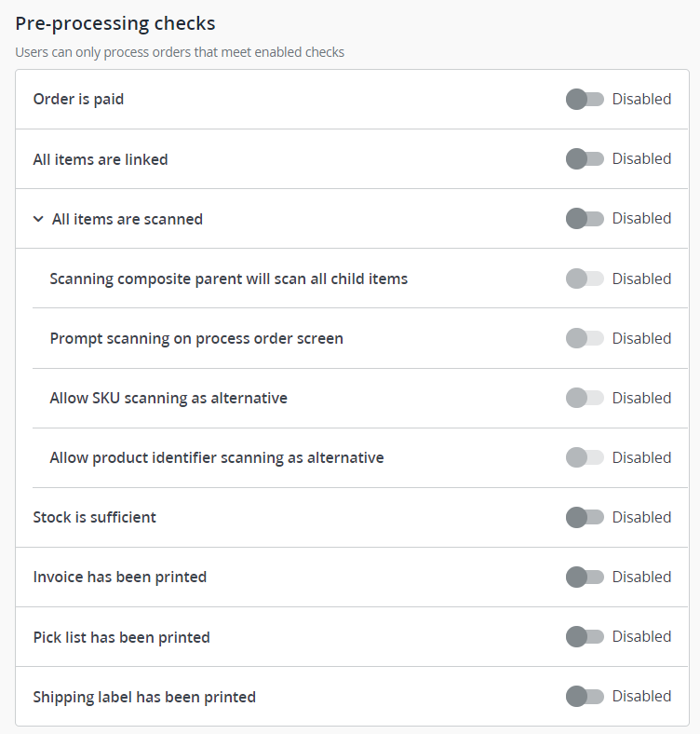Enable the Order is paid toggle
The width and height of the screenshot is (700, 734).
[x=585, y=99]
